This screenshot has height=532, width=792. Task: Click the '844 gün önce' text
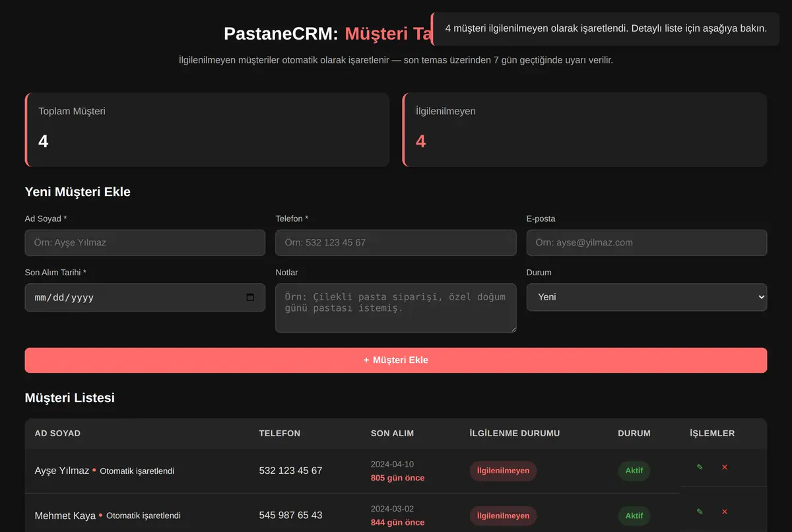pyautogui.click(x=398, y=523)
